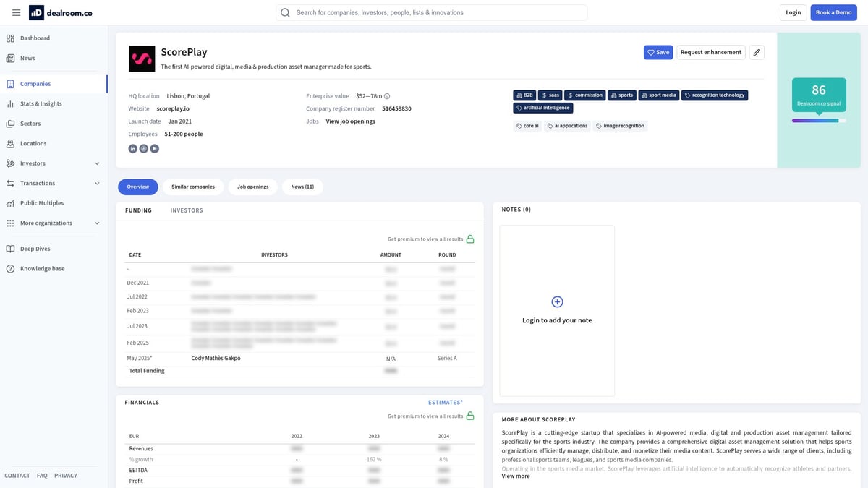The image size is (868, 488).
Task: Open ScorePlay's LinkedIn profile icon
Action: (x=133, y=148)
